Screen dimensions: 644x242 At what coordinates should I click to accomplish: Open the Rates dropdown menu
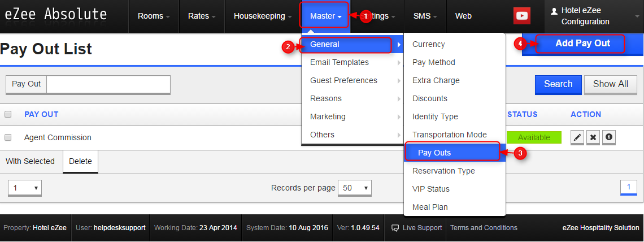pyautogui.click(x=202, y=16)
